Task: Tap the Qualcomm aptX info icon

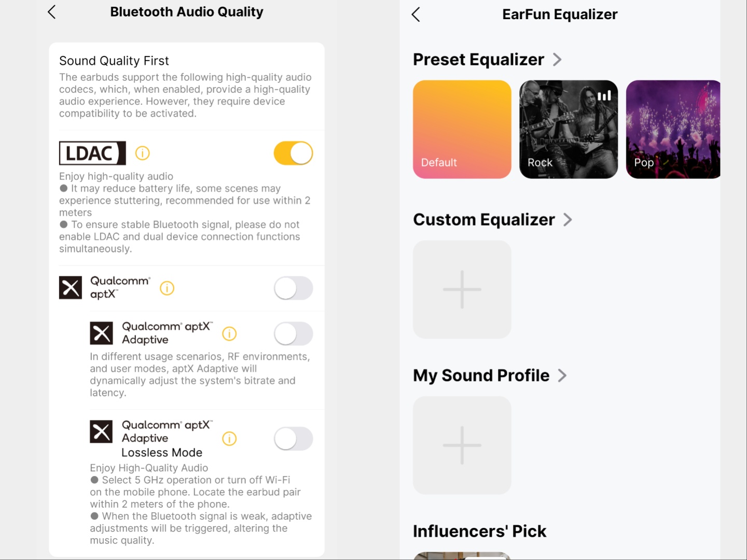Action: pyautogui.click(x=167, y=288)
